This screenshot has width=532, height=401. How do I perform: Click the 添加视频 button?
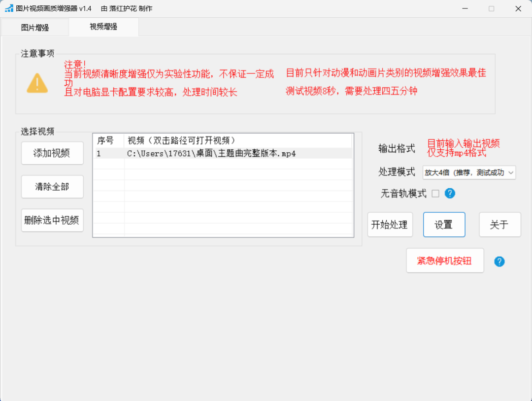pos(52,153)
